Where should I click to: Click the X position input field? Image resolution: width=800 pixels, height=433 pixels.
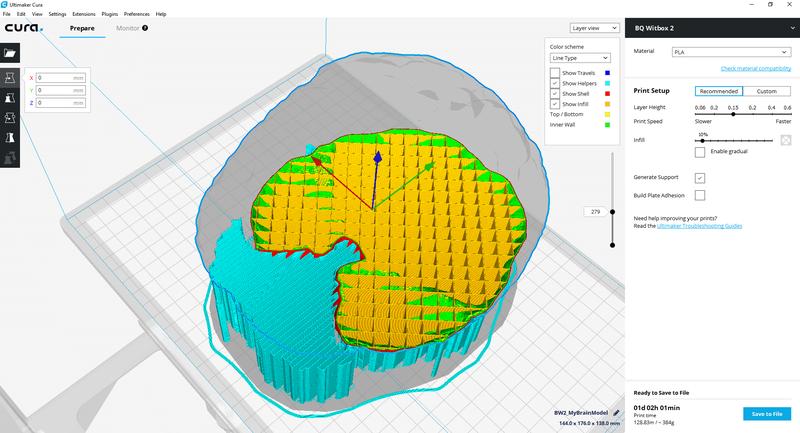pos(59,77)
